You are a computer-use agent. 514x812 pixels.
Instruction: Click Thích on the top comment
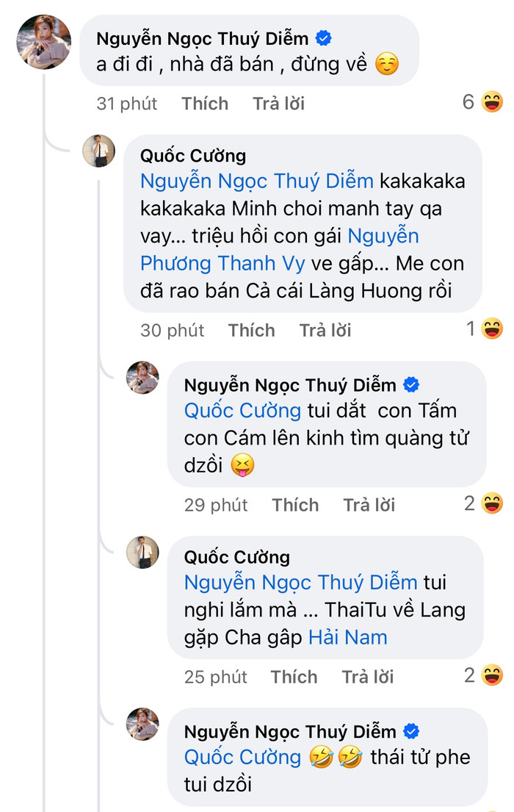click(x=205, y=104)
